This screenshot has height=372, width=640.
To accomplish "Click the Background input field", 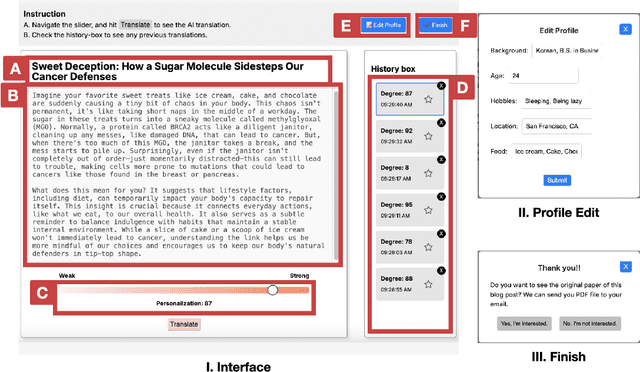I will (567, 51).
